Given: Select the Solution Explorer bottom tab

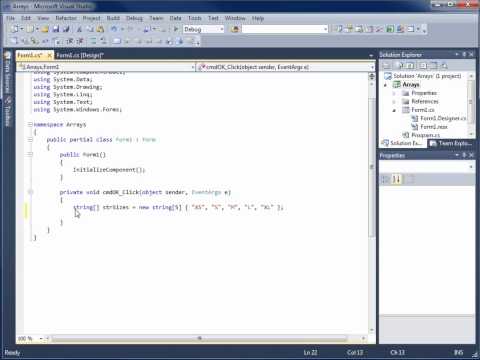Looking at the screenshot, I should tap(403, 143).
